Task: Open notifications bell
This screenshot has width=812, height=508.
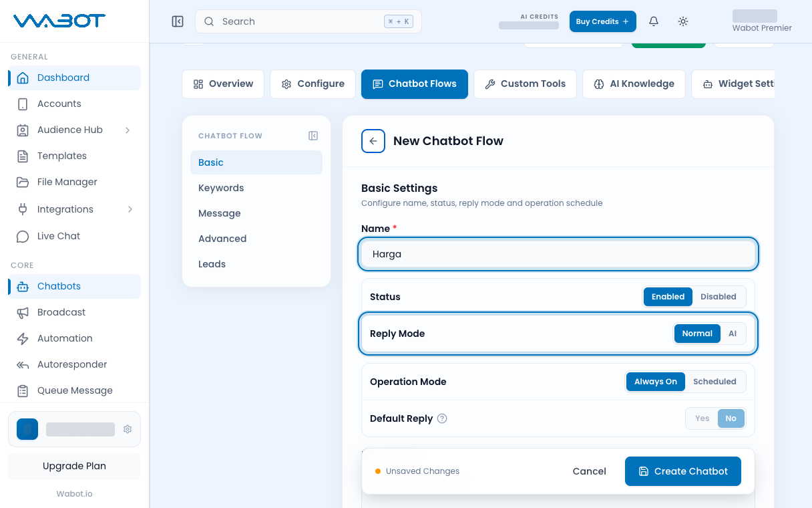Action: pos(654,21)
